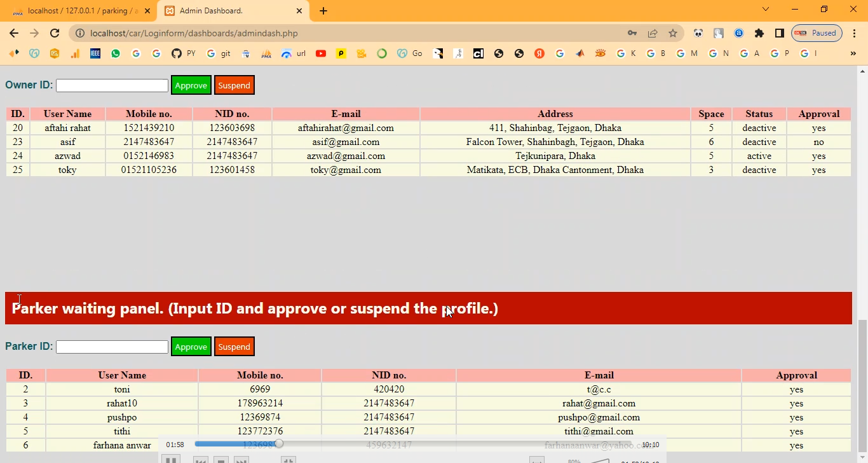This screenshot has width=868, height=463.
Task: Open the YouTube bookmark
Action: point(321,53)
